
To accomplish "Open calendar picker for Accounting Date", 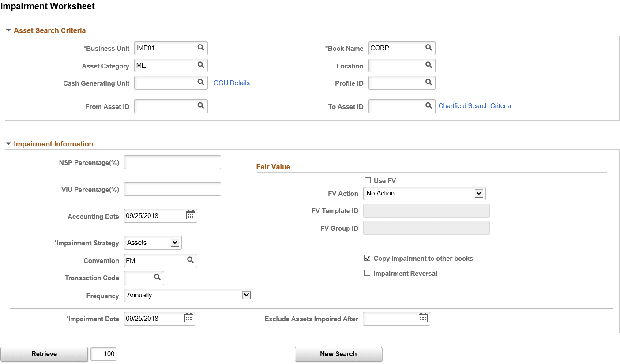I will 191,215.
